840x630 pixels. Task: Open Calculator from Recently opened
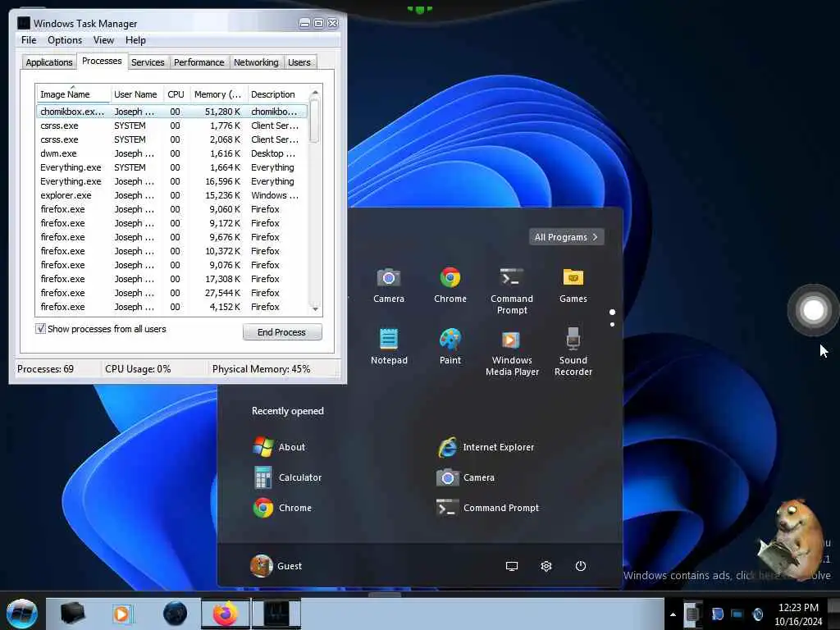click(287, 477)
